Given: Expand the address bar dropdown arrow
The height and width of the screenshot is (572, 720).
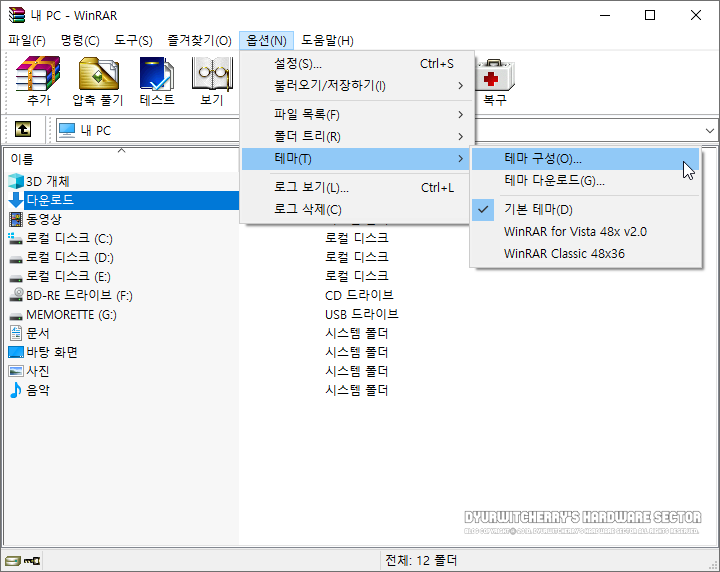Looking at the screenshot, I should click(709, 130).
